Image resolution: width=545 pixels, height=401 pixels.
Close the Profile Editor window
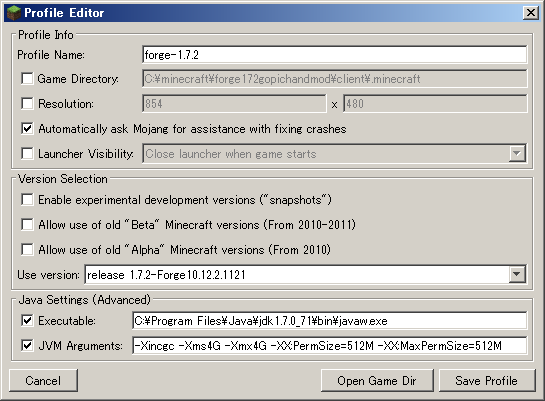pyautogui.click(x=530, y=13)
